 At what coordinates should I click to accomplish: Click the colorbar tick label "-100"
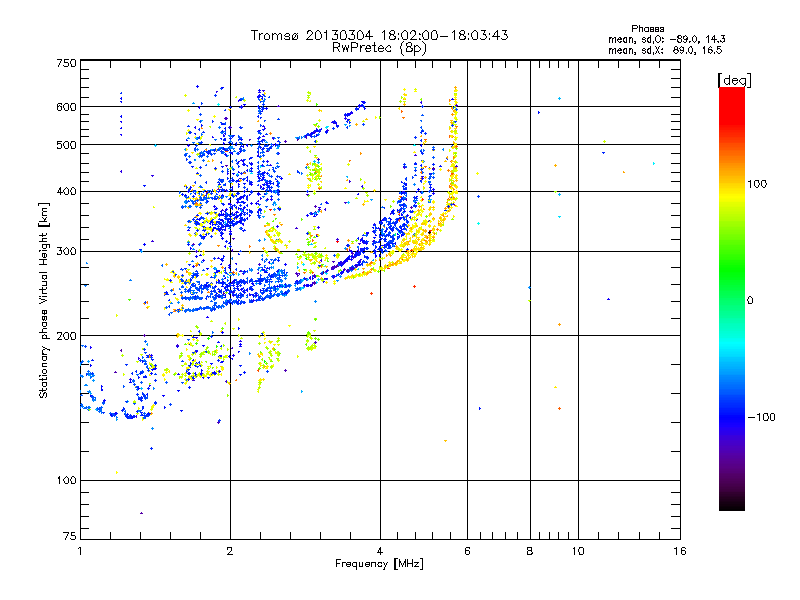(x=762, y=417)
